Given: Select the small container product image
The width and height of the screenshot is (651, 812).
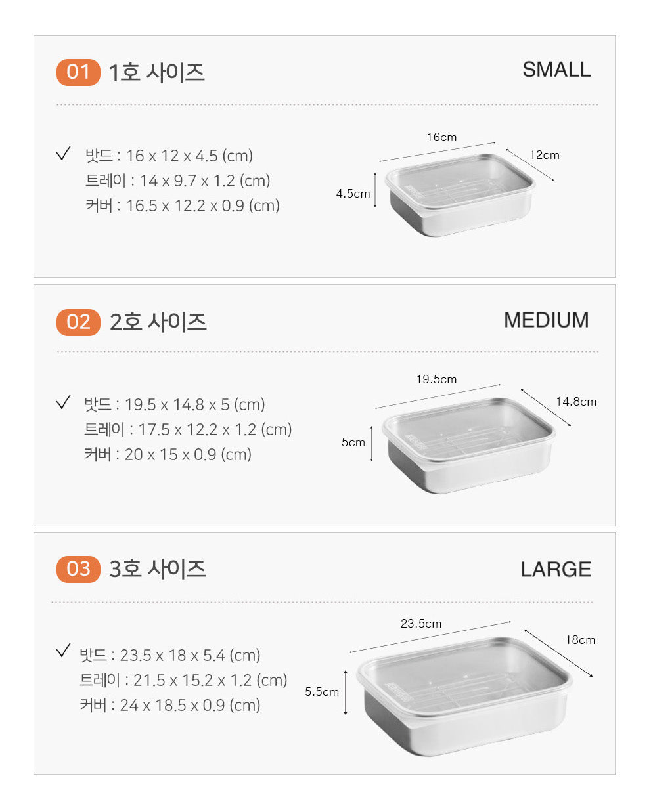Looking at the screenshot, I should (x=461, y=194).
